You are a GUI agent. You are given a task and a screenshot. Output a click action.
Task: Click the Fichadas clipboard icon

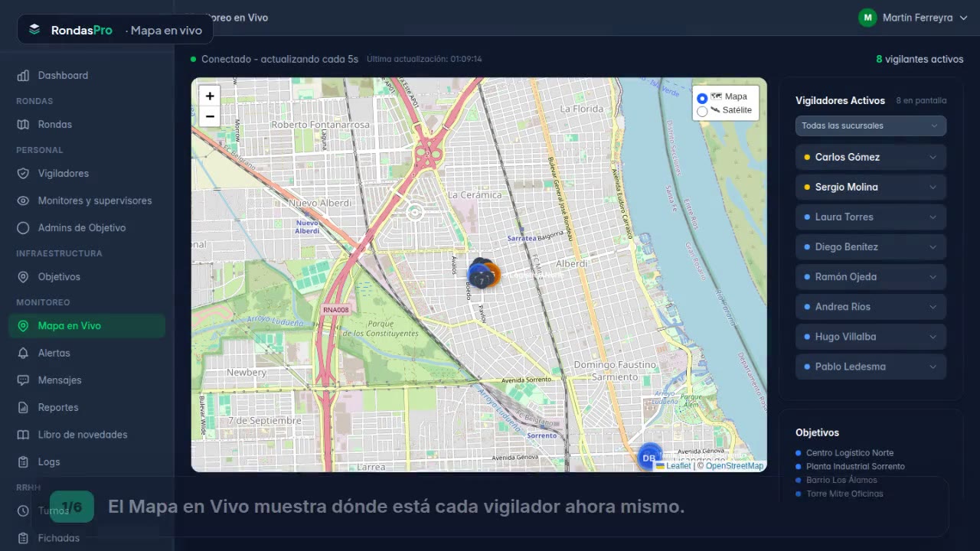pos(23,538)
